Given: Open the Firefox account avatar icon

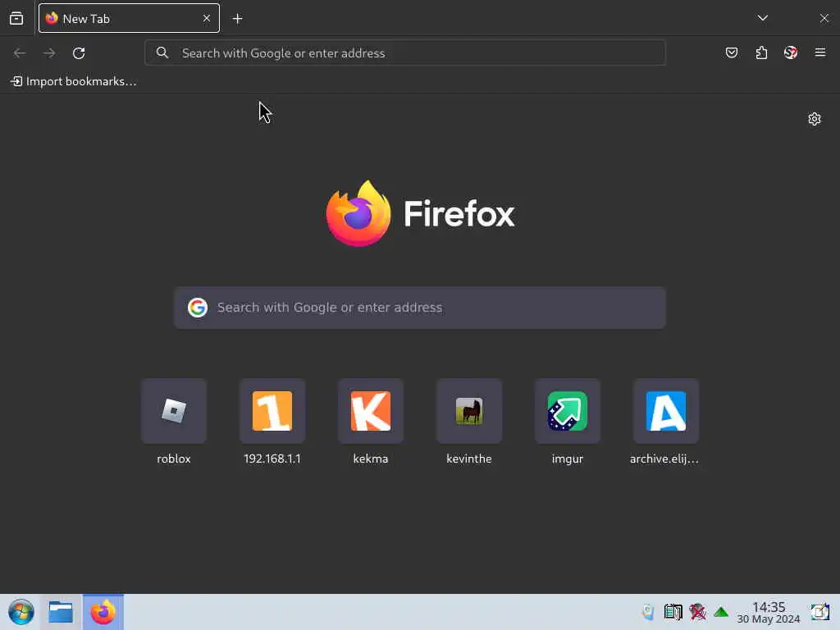Looking at the screenshot, I should (x=791, y=52).
